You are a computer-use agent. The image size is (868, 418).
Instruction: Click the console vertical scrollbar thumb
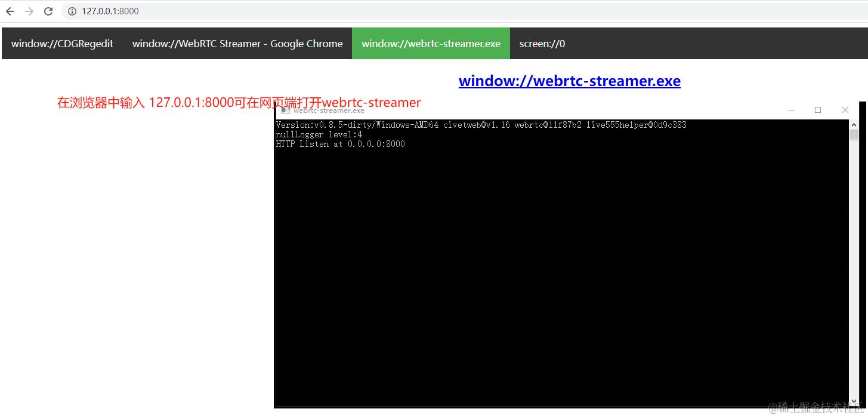pyautogui.click(x=854, y=135)
